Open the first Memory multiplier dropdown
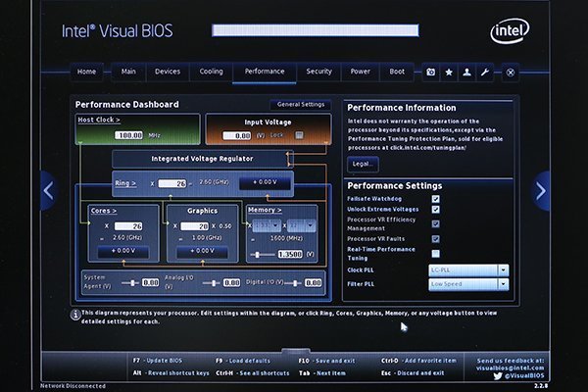Image resolution: width=588 pixels, height=392 pixels. [x=267, y=224]
